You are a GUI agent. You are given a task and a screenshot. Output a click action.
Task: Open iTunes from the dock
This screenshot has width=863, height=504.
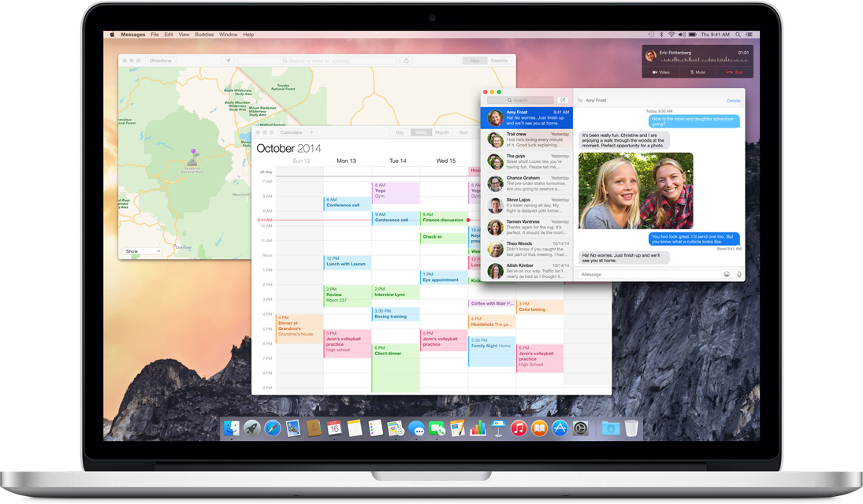(519, 428)
